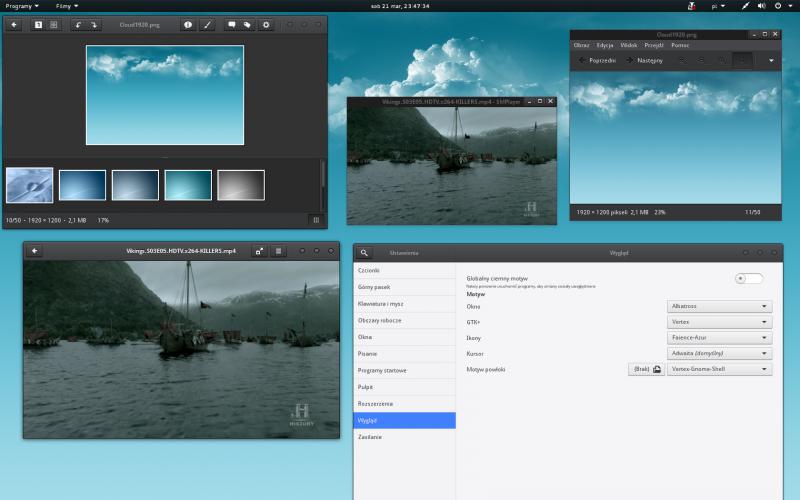Rotate image right in the photo viewer
This screenshot has width=800, height=500.
[x=94, y=25]
